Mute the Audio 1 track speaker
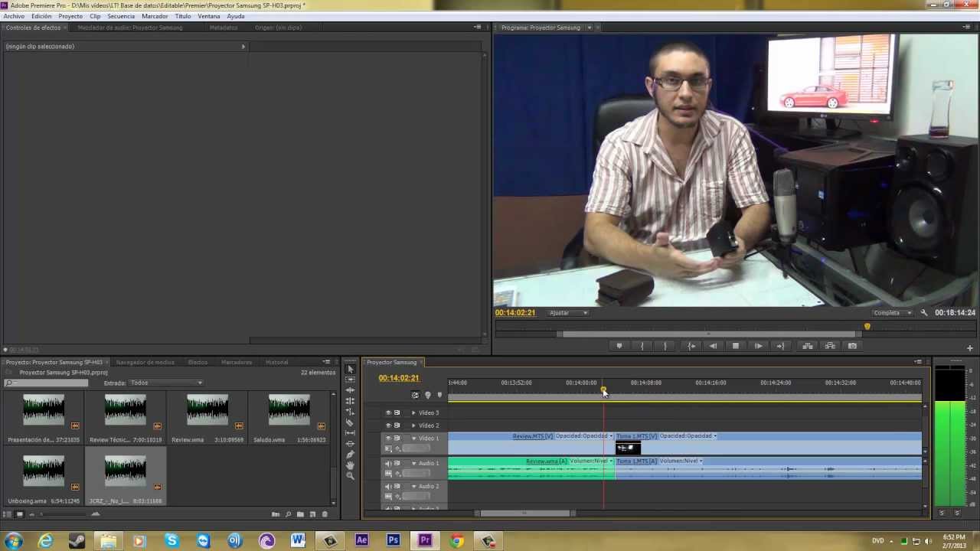Viewport: 980px width, 551px height. tap(388, 463)
